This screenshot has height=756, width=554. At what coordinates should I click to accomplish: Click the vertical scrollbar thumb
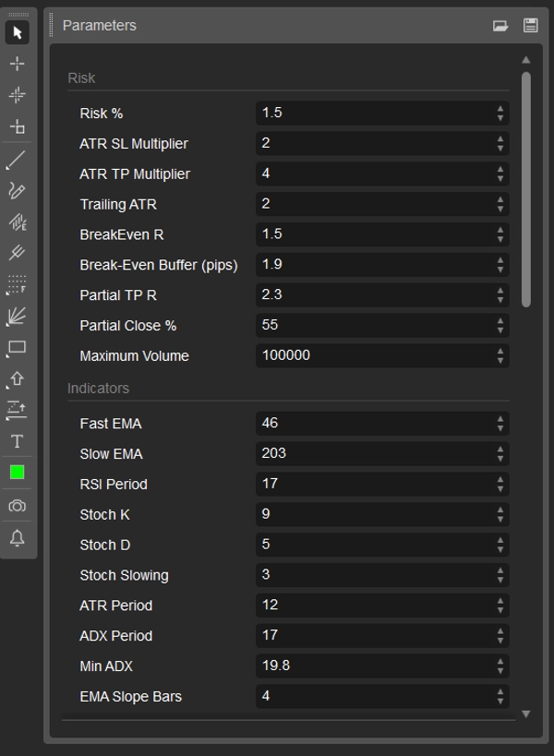[x=526, y=189]
